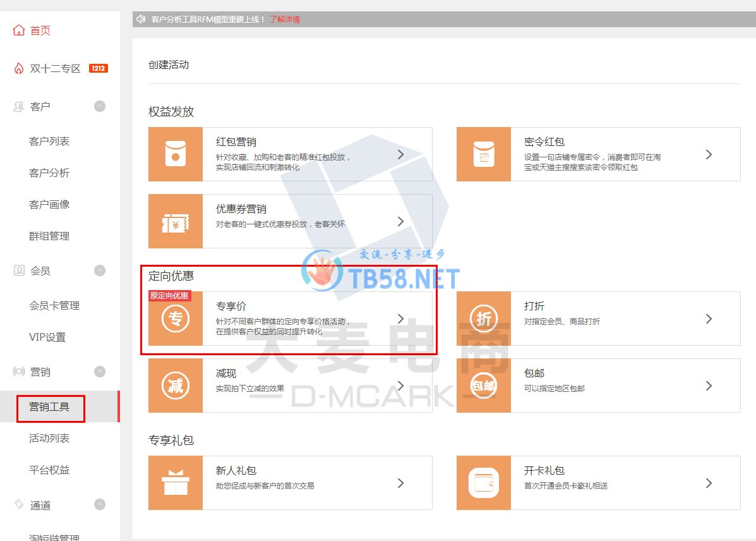The image size is (756, 541).
Task: Collapse the 营销 sidebar section
Action: pyautogui.click(x=100, y=372)
